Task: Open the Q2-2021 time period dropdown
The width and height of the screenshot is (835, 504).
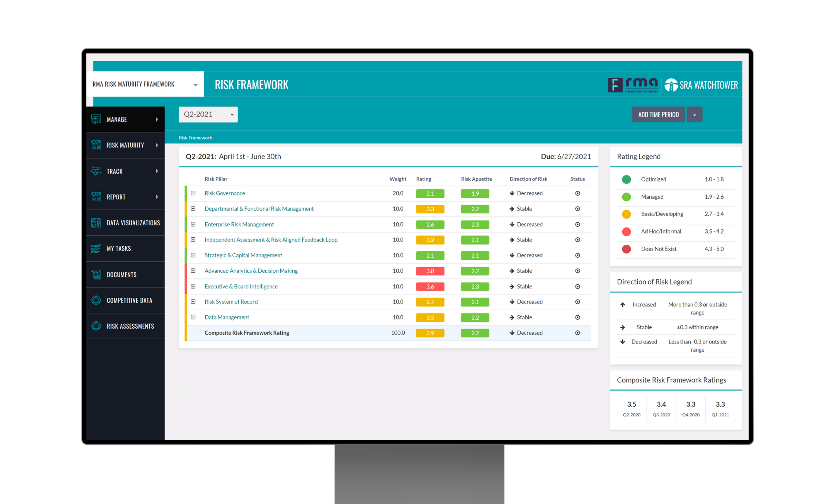Action: pyautogui.click(x=208, y=115)
